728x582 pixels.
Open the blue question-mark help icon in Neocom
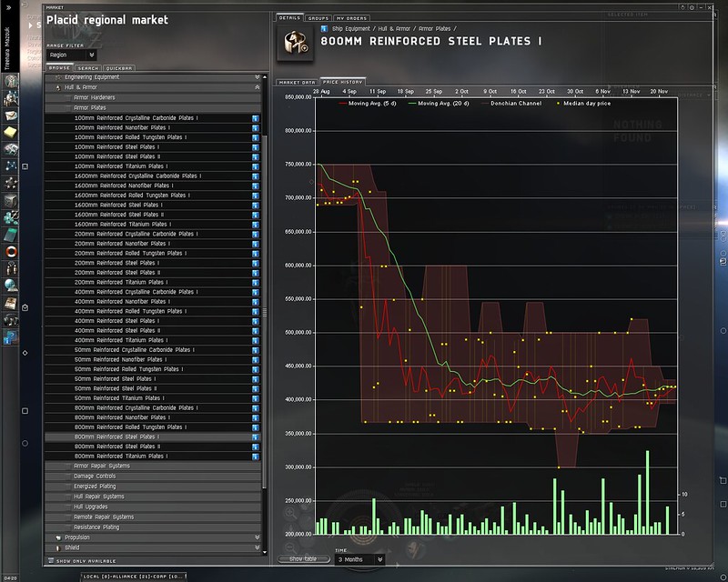pos(11,337)
